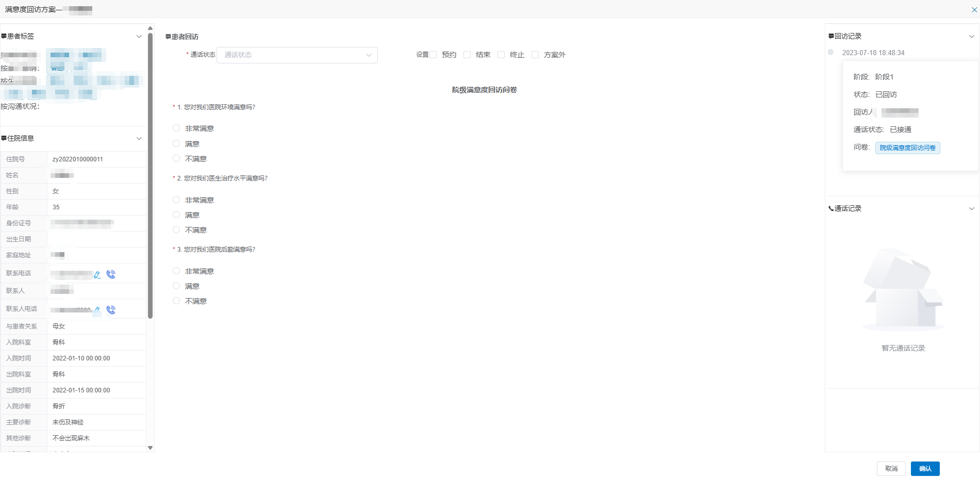Click the call icon beside 联系电话

(x=111, y=274)
